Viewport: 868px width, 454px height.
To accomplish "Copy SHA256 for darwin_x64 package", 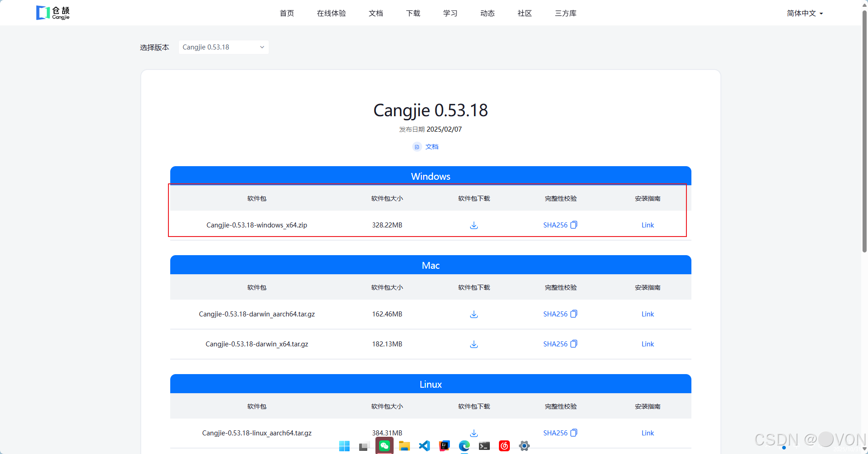I will (x=574, y=344).
